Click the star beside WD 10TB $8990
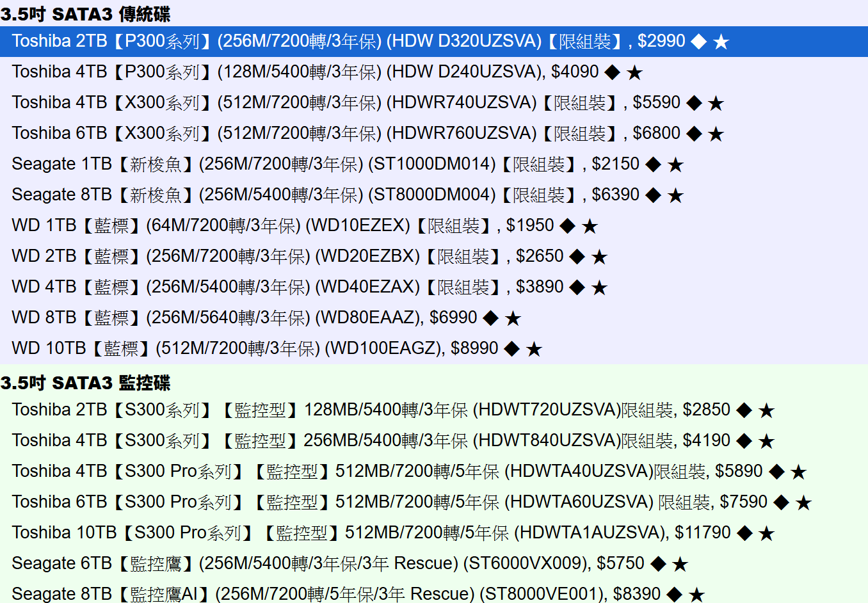 tap(534, 350)
